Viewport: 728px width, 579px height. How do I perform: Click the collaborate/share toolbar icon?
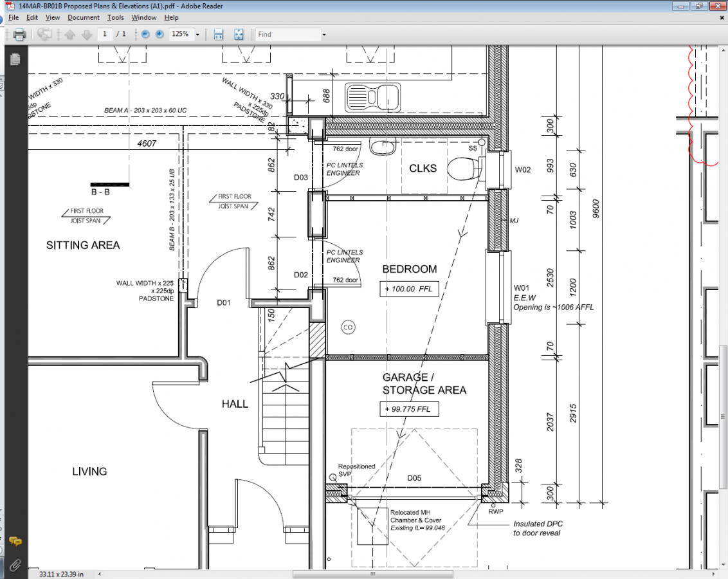click(x=44, y=35)
